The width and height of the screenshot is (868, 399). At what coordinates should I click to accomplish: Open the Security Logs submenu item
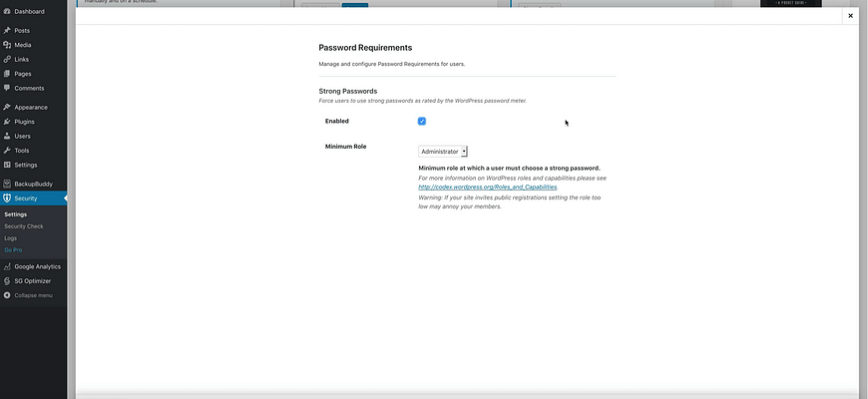tap(11, 238)
